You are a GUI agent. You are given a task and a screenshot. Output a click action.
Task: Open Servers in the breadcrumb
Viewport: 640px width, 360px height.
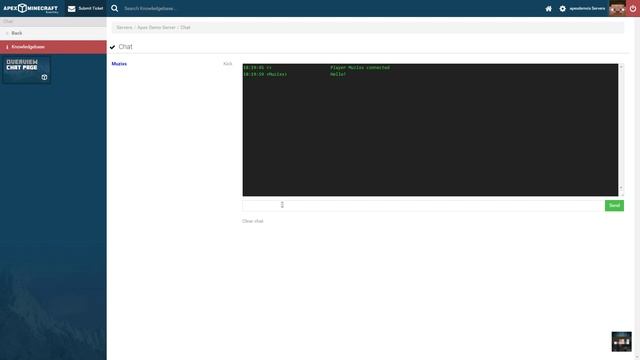point(124,27)
